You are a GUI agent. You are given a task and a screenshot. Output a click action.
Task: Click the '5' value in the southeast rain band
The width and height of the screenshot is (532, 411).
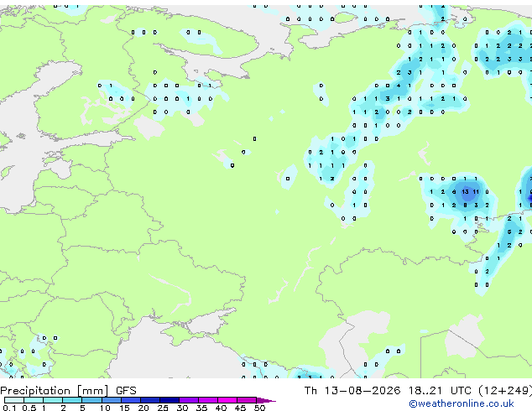coord(509,232)
